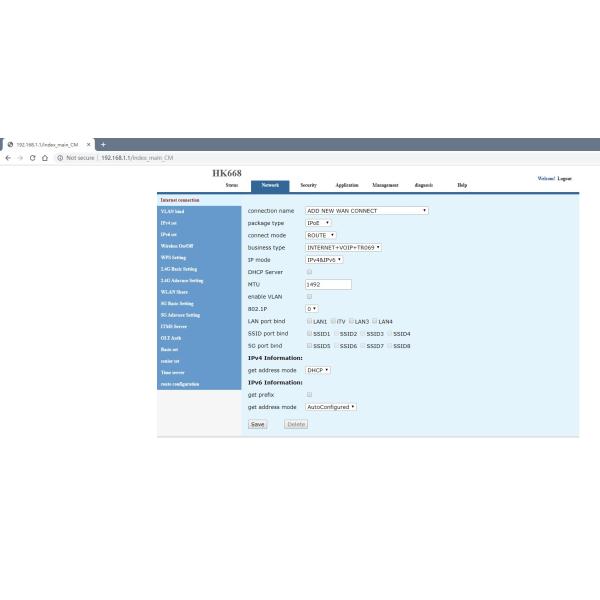Image resolution: width=600 pixels, height=600 pixels.
Task: Check the LAN1 port bind box
Action: 310,321
